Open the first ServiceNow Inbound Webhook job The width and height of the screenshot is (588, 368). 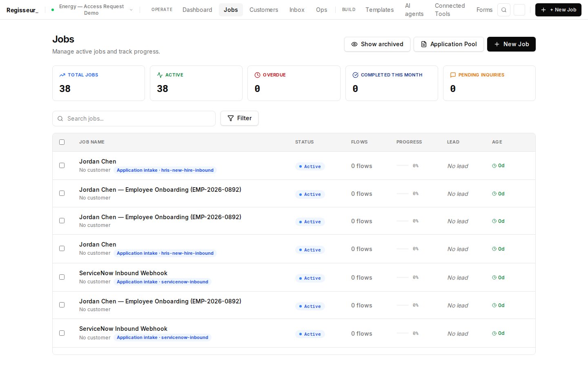(123, 273)
